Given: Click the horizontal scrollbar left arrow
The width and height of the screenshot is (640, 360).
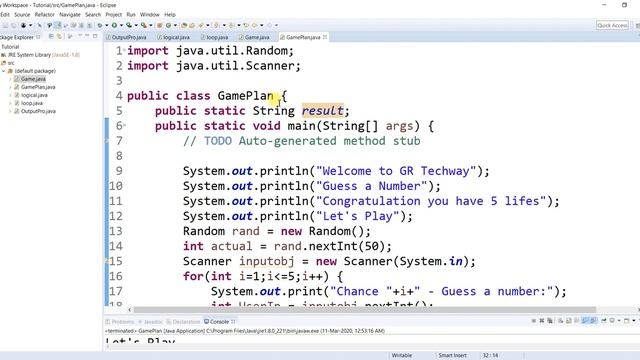Looking at the screenshot, I should coord(129,310).
